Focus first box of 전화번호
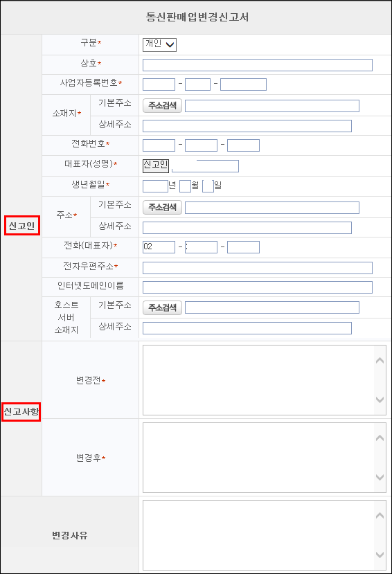The image size is (392, 574). coord(159,145)
